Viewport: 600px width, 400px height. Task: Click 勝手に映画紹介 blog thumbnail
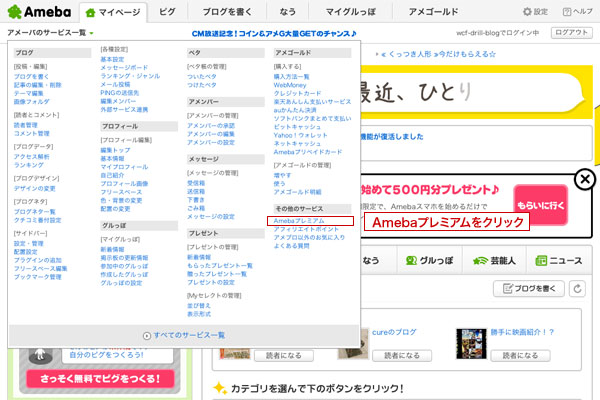pyautogui.click(x=471, y=344)
